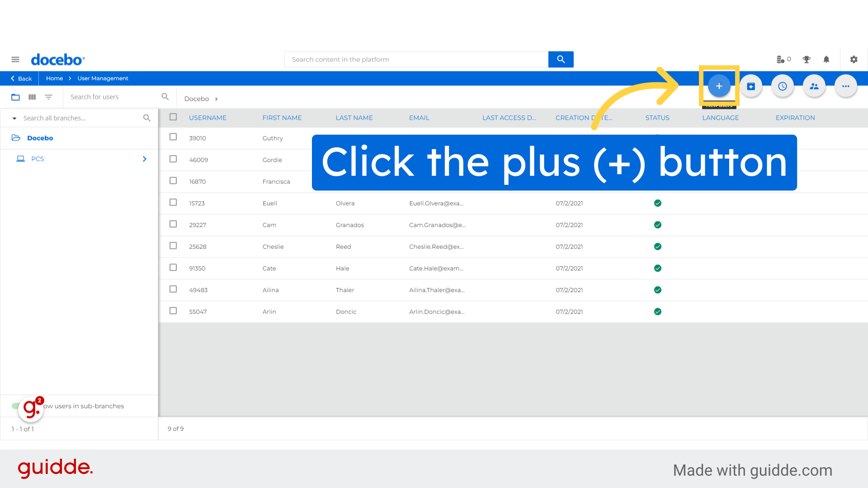Open the Docebo breadcrumb arrow above the table
The image size is (868, 488).
[x=216, y=99]
